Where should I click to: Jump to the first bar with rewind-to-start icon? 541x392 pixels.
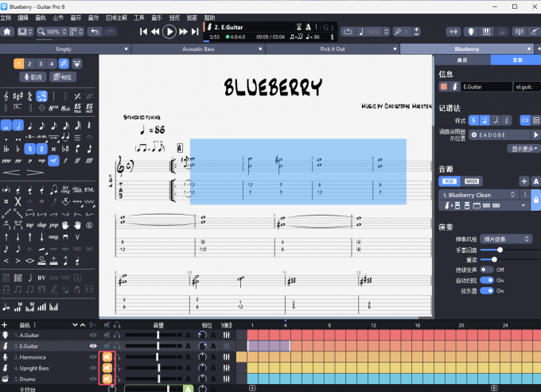pyautogui.click(x=144, y=32)
